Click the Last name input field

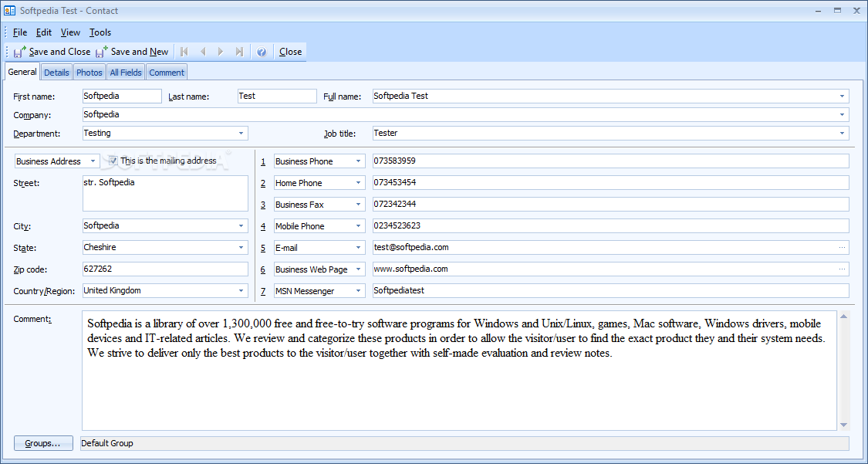277,97
